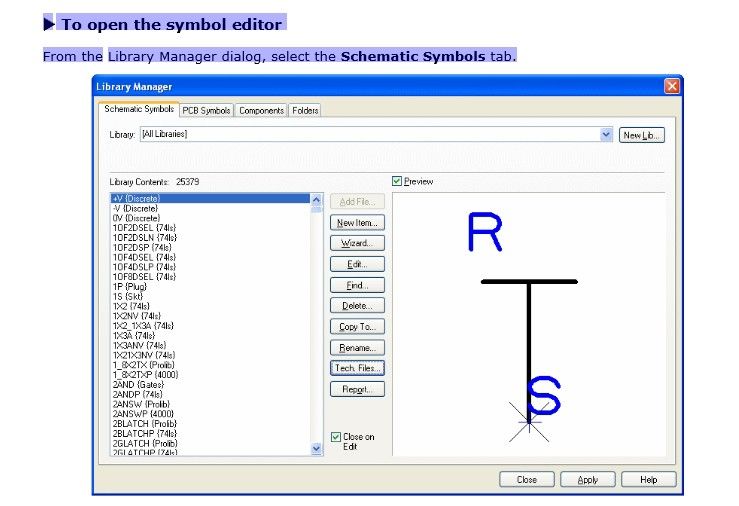Expand the Library dropdown arrow
The width and height of the screenshot is (739, 506).
point(606,134)
